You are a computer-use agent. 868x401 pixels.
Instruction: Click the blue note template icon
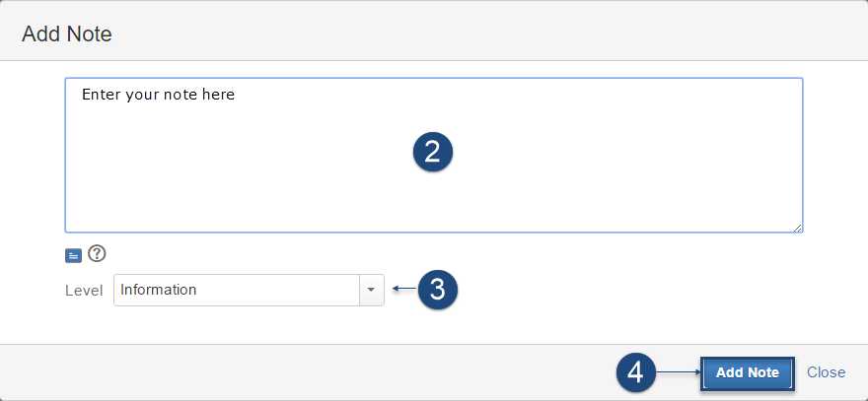[73, 255]
